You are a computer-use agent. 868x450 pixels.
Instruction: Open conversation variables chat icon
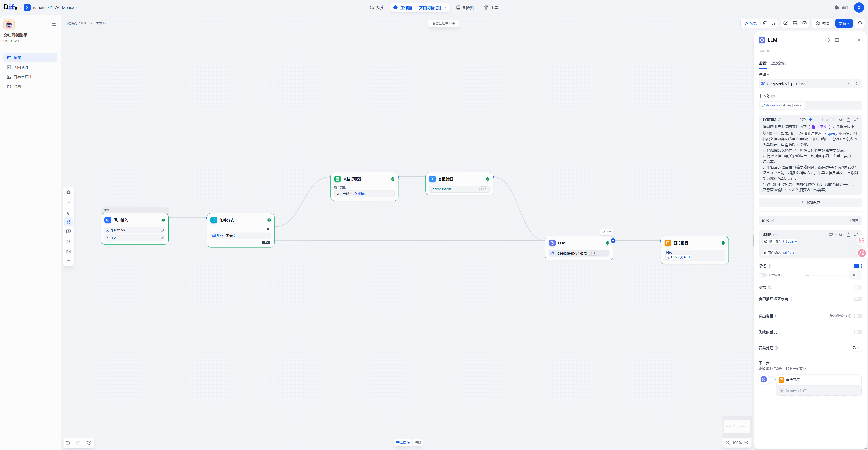pyautogui.click(x=785, y=23)
